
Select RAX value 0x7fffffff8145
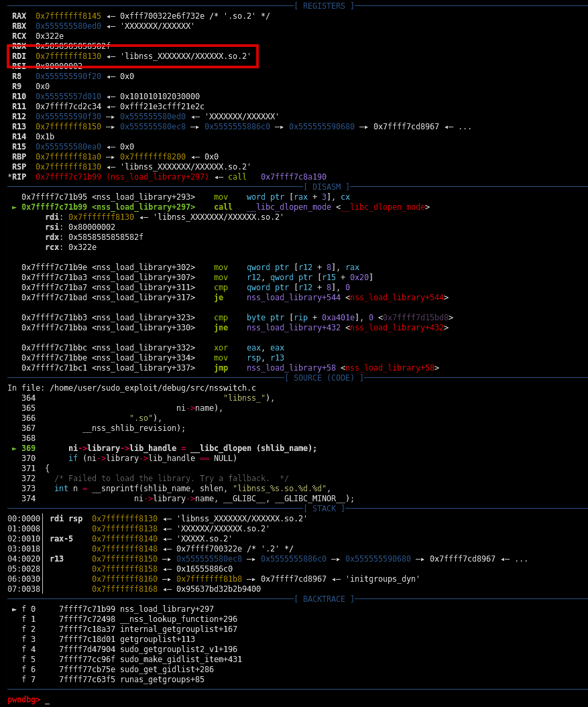click(x=68, y=16)
